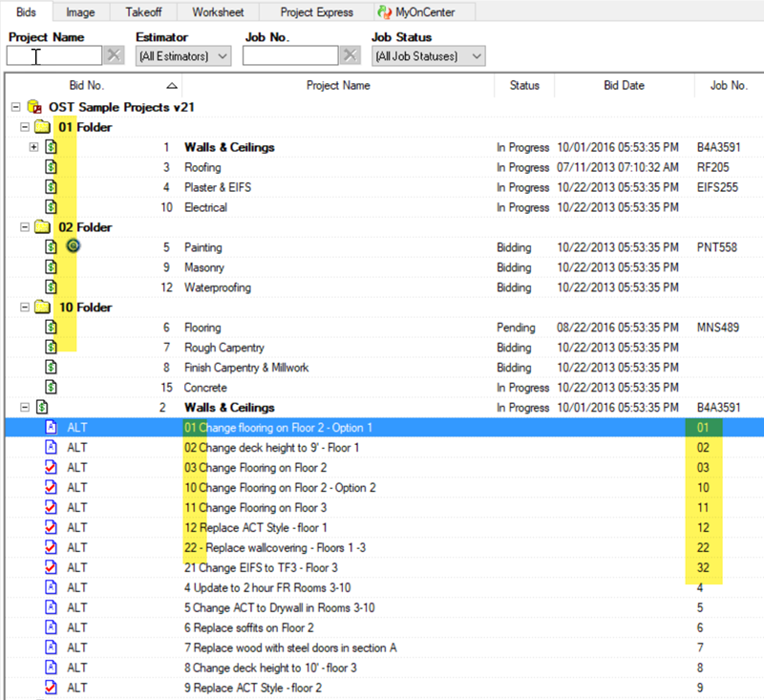Collapse the OST Sample Projects v21 database
The width and height of the screenshot is (764, 700).
pyautogui.click(x=15, y=107)
